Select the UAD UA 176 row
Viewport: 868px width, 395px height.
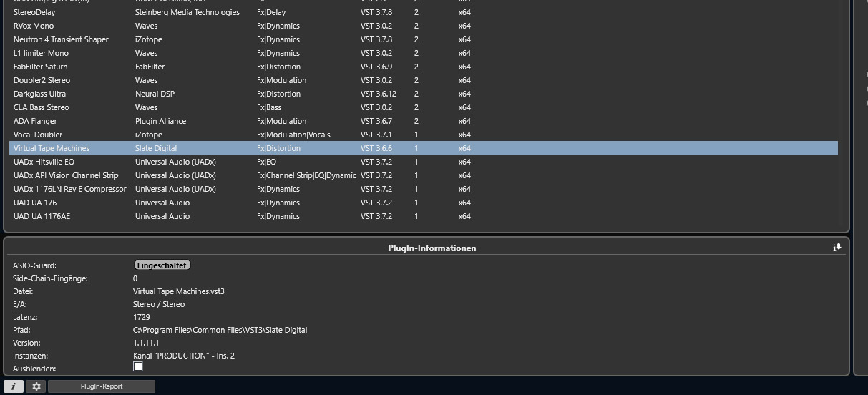pyautogui.click(x=424, y=203)
